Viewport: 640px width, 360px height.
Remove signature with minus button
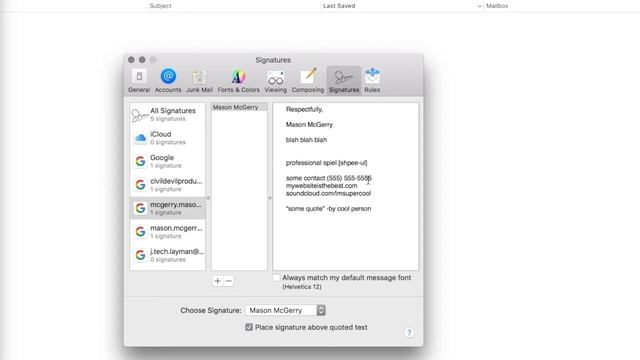tap(229, 281)
